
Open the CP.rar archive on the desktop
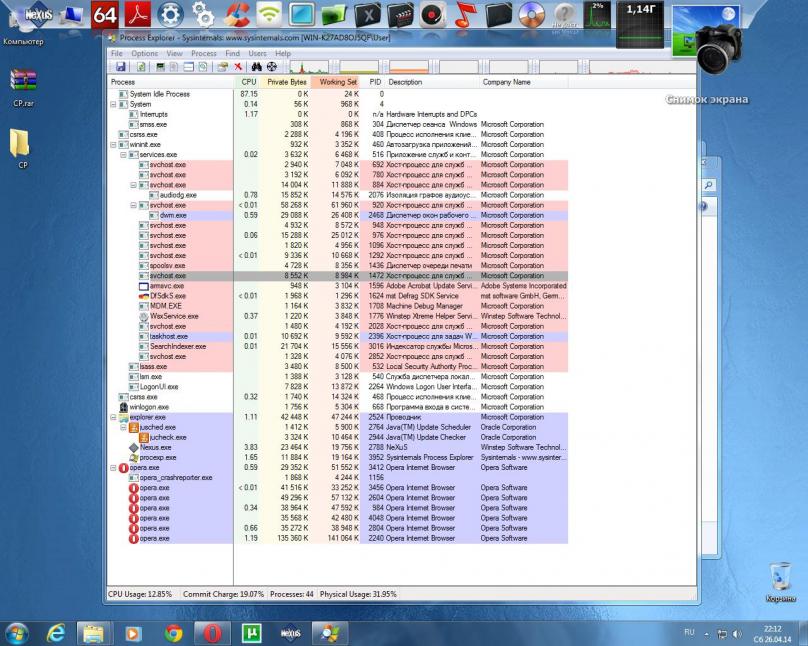(x=23, y=88)
